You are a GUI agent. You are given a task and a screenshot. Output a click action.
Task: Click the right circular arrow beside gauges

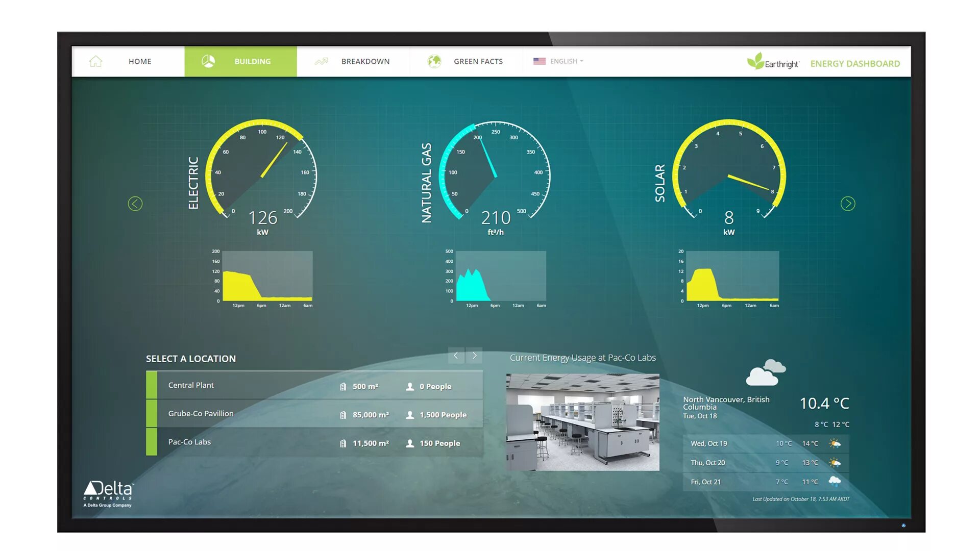tap(848, 204)
